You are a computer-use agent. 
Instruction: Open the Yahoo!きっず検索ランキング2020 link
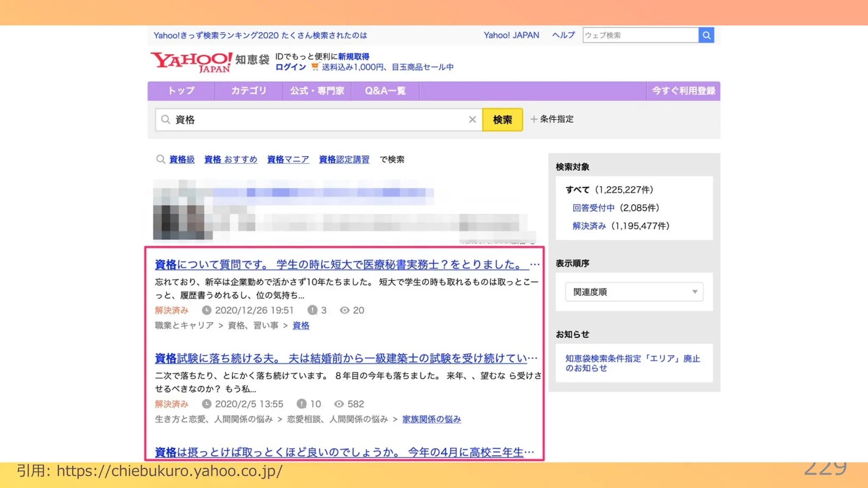tap(260, 35)
